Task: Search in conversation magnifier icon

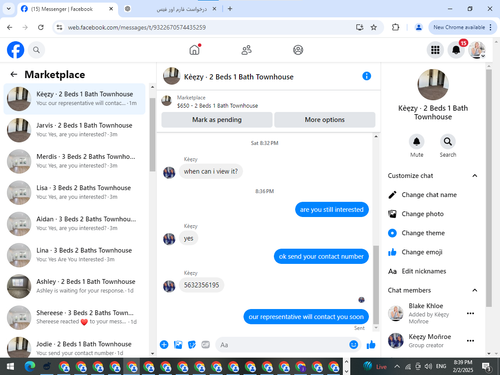Action: [x=448, y=142]
